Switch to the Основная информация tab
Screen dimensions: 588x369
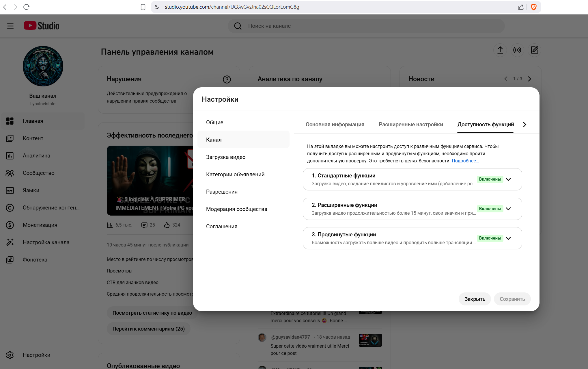(335, 125)
